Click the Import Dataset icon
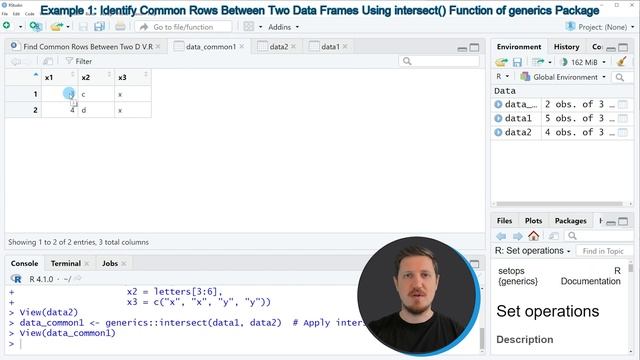Image resolution: width=640 pixels, height=360 pixels. 538,62
